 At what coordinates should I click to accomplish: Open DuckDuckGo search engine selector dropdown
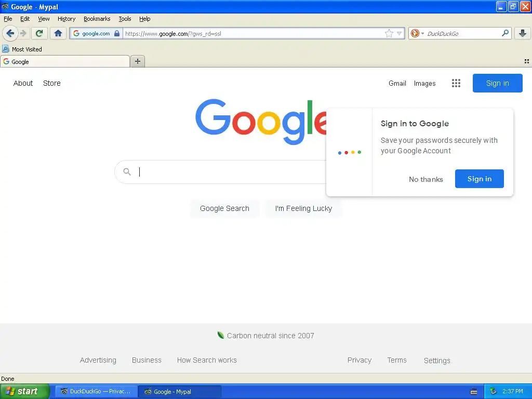point(417,33)
